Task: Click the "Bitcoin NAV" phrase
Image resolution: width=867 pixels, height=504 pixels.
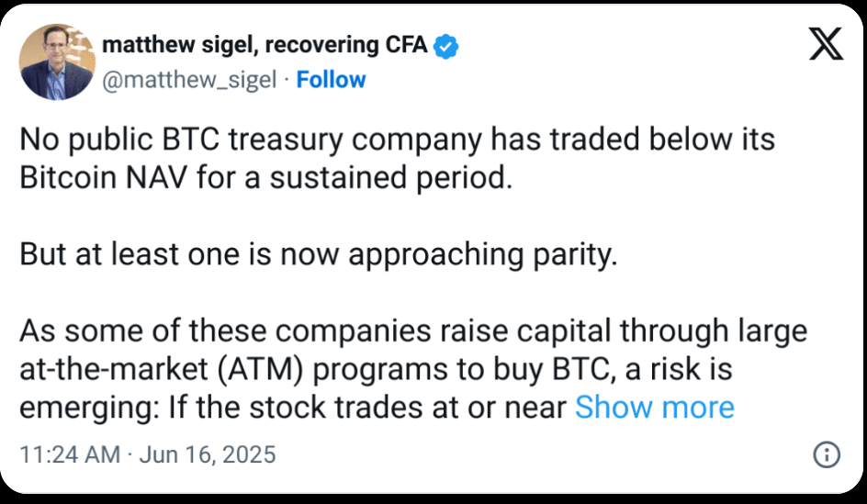Action: 112,177
